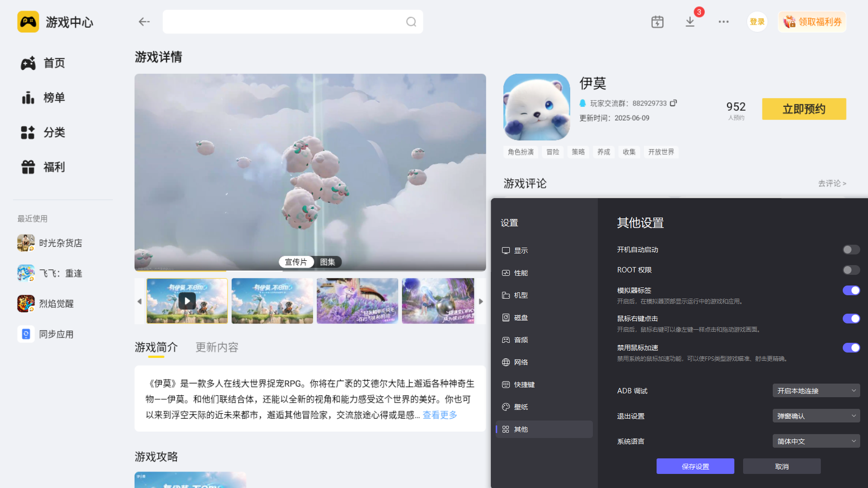Open the ADB 调试 dropdown
The height and width of the screenshot is (488, 868).
tap(816, 390)
